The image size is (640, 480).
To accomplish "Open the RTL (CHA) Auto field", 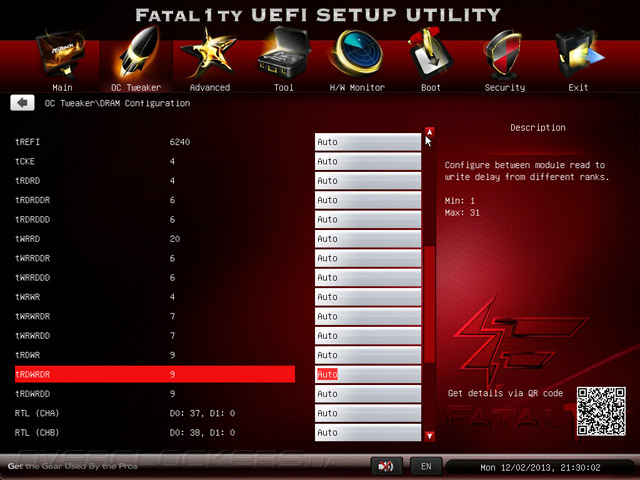I will (368, 413).
